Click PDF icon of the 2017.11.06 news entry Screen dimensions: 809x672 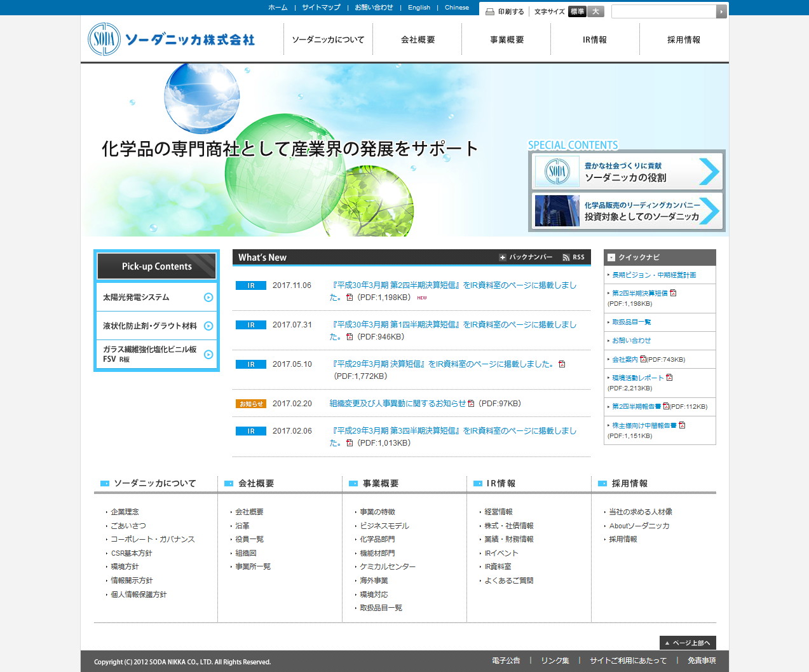[350, 298]
